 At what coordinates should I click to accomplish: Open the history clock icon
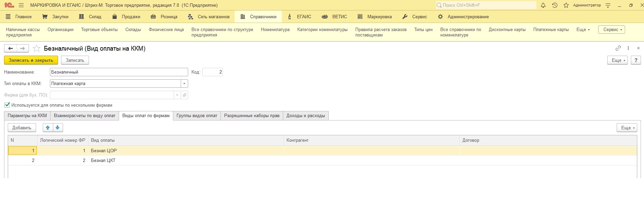(x=555, y=5)
